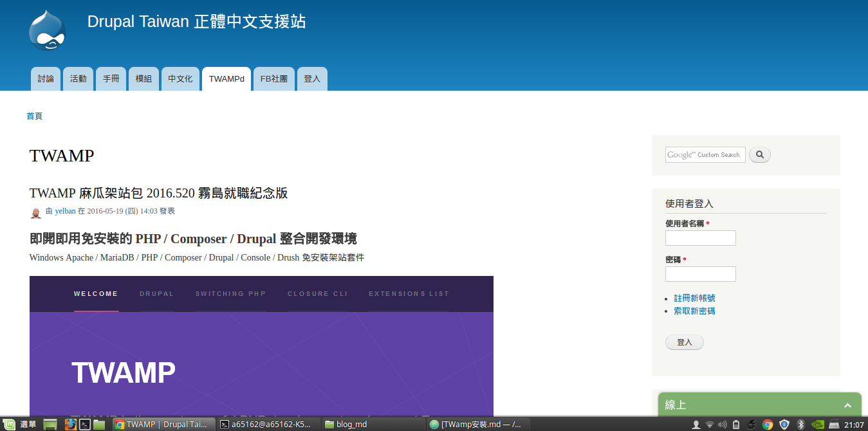Open the FB社團 tab
This screenshot has height=431, width=868.
click(x=274, y=79)
